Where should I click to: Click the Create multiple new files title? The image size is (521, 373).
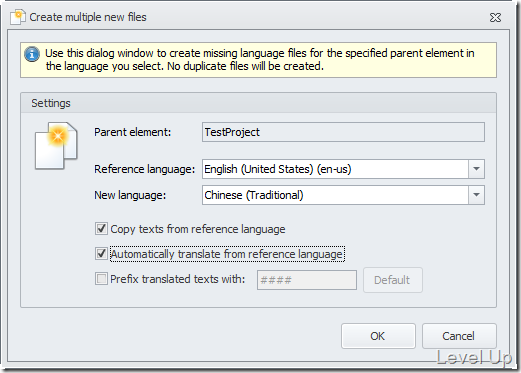[88, 17]
